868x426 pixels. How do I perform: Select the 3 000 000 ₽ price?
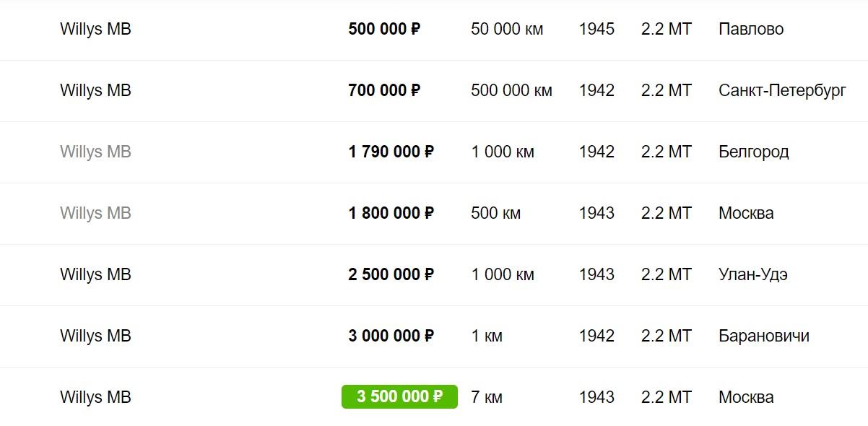tap(391, 336)
